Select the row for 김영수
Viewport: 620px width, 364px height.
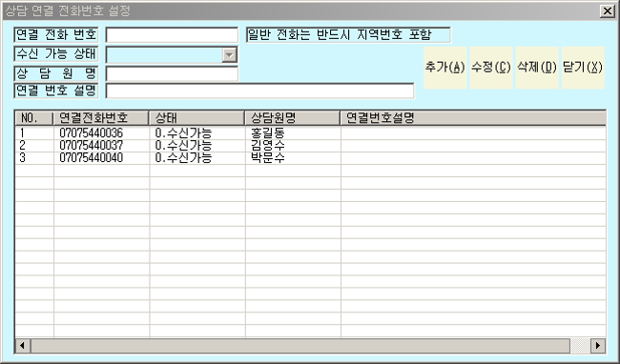coord(310,145)
